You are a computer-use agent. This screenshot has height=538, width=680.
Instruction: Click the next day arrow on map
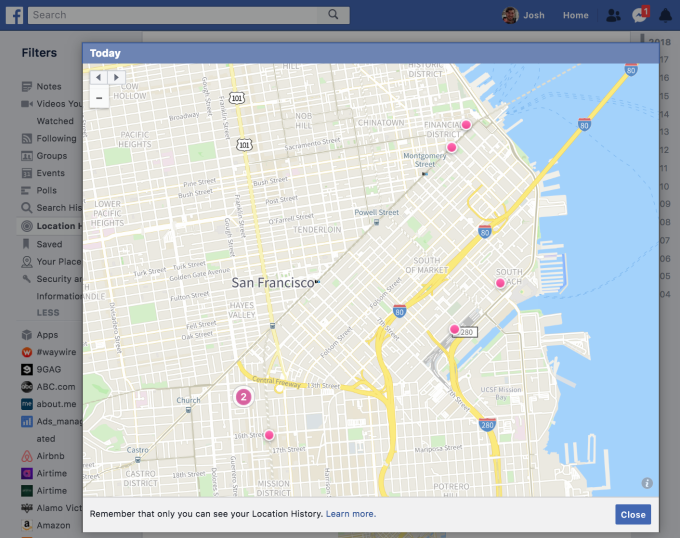(116, 77)
